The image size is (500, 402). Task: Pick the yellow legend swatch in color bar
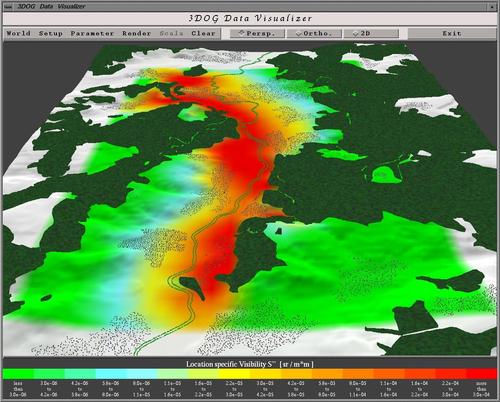(x=235, y=374)
